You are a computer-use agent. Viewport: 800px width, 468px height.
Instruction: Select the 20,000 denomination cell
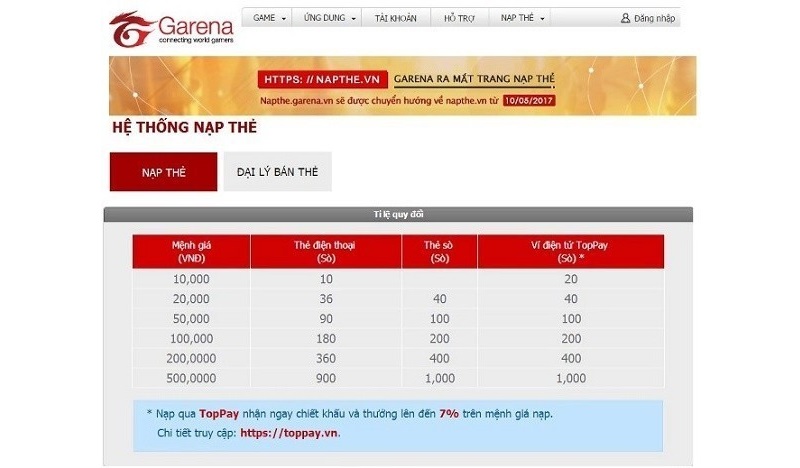tap(191, 299)
